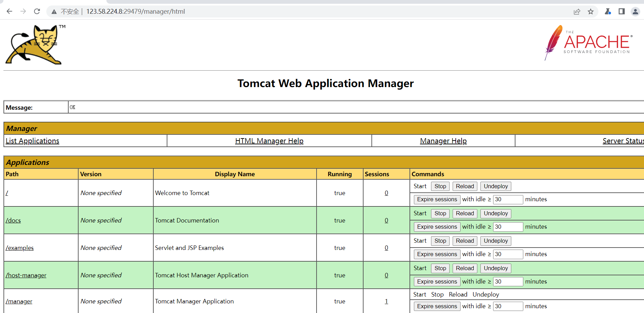Click the not-secure warning icon in address bar
Screen dimensions: 644x313
(x=54, y=12)
